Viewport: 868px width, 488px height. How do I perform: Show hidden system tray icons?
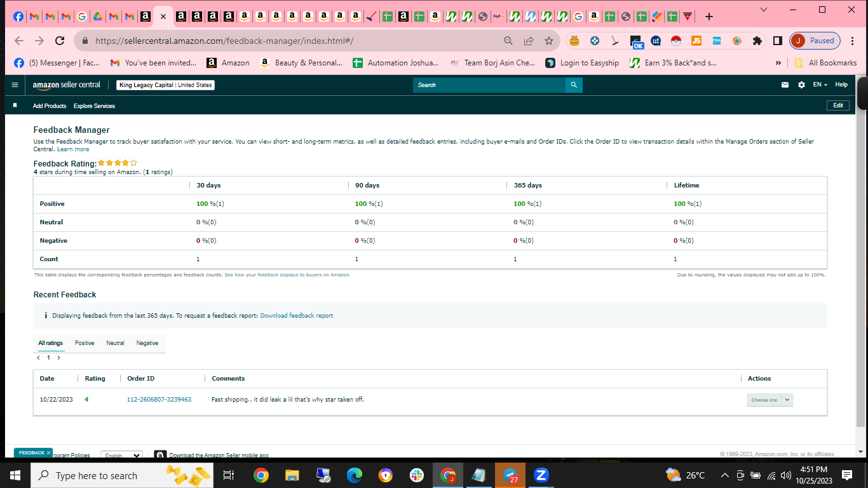724,475
